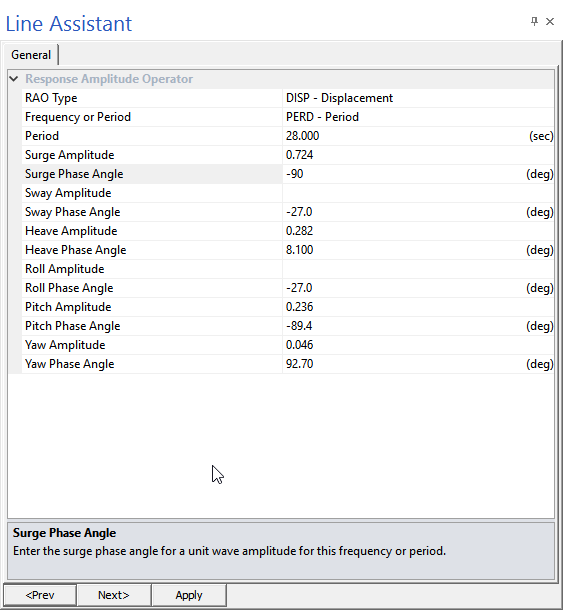Click the empty Roll Amplitude field
Image resolution: width=563 pixels, height=610 pixels.
tap(418, 269)
